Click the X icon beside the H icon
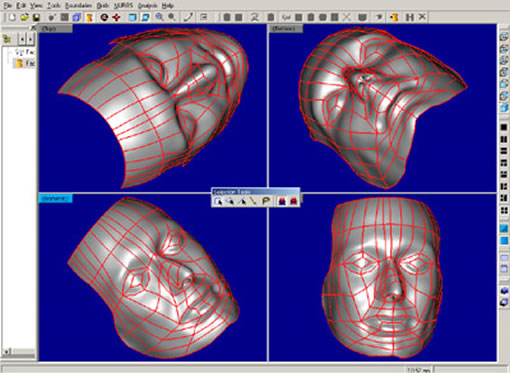510x373 pixels. click(x=422, y=17)
